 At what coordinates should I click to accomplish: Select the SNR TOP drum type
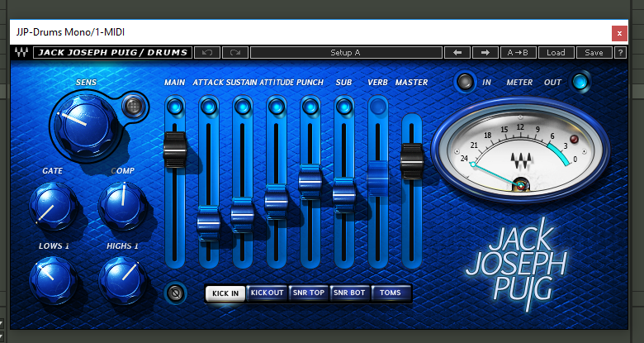click(x=309, y=293)
